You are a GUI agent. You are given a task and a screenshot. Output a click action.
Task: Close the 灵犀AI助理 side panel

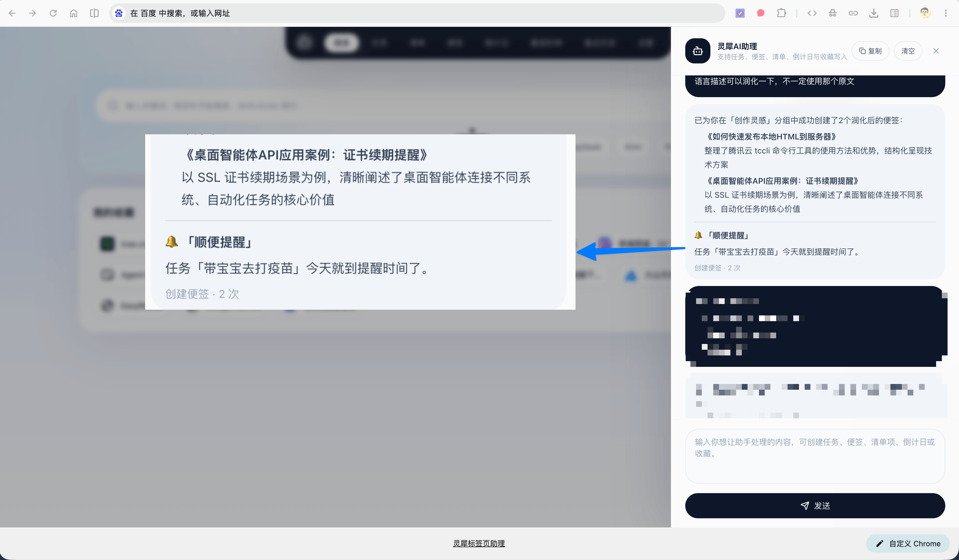[936, 51]
